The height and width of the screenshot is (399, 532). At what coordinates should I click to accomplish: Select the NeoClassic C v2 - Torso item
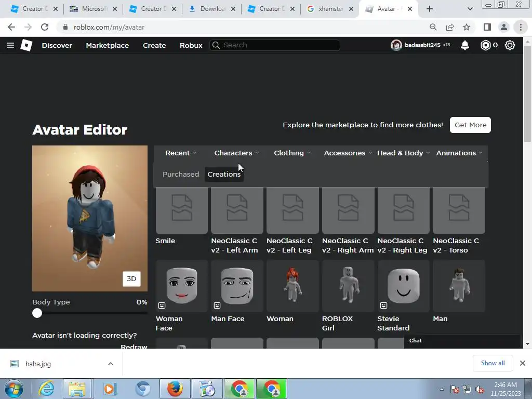coord(459,210)
